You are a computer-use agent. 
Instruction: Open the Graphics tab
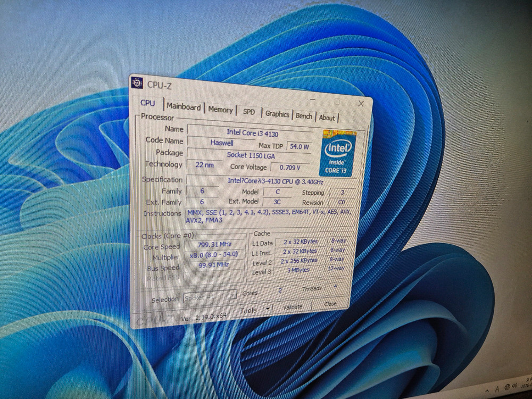tap(278, 113)
